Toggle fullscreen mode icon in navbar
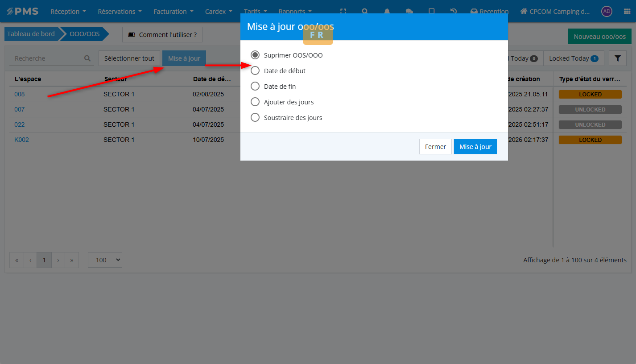The height and width of the screenshot is (364, 636). (x=343, y=12)
